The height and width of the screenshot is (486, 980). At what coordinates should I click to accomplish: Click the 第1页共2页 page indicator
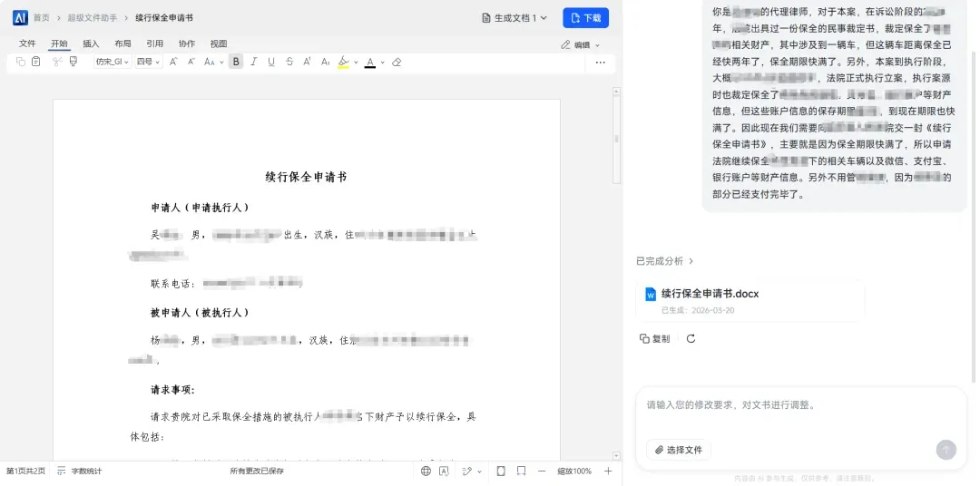point(25,471)
